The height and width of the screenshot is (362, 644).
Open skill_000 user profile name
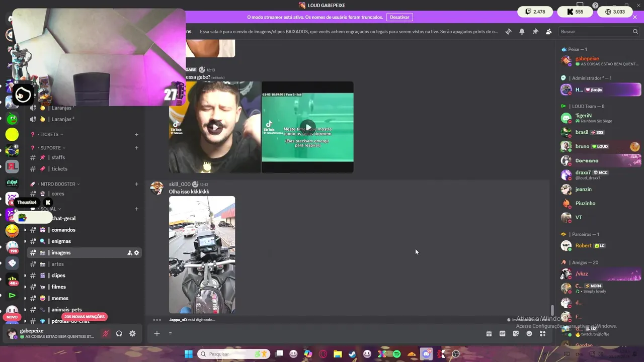(180, 184)
